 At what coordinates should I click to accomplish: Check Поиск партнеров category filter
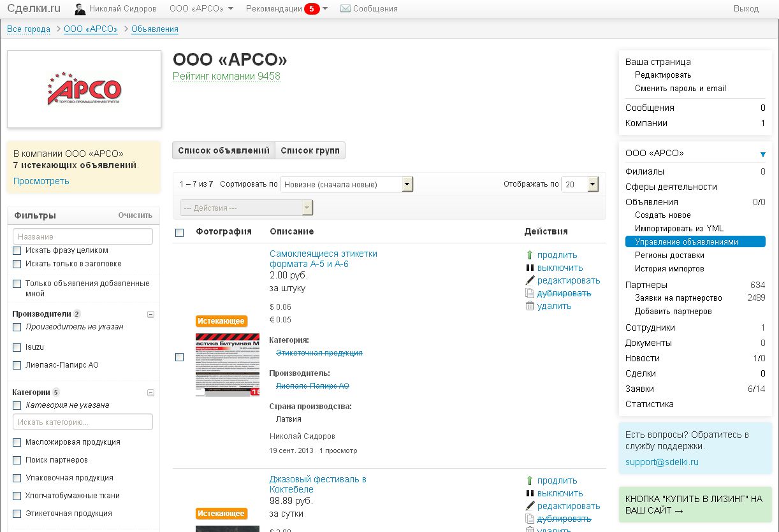click(x=17, y=460)
